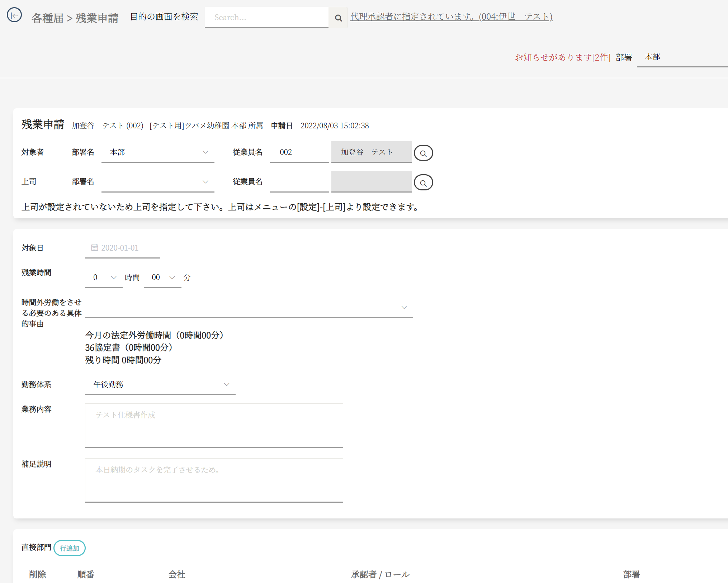Open 残業時間 hours dropdown
This screenshot has height=583, width=728.
click(x=104, y=278)
